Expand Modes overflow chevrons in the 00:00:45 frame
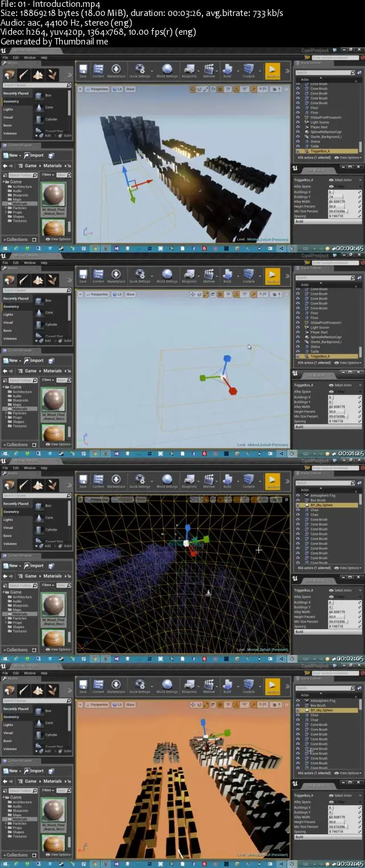365x868 pixels. click(70, 75)
